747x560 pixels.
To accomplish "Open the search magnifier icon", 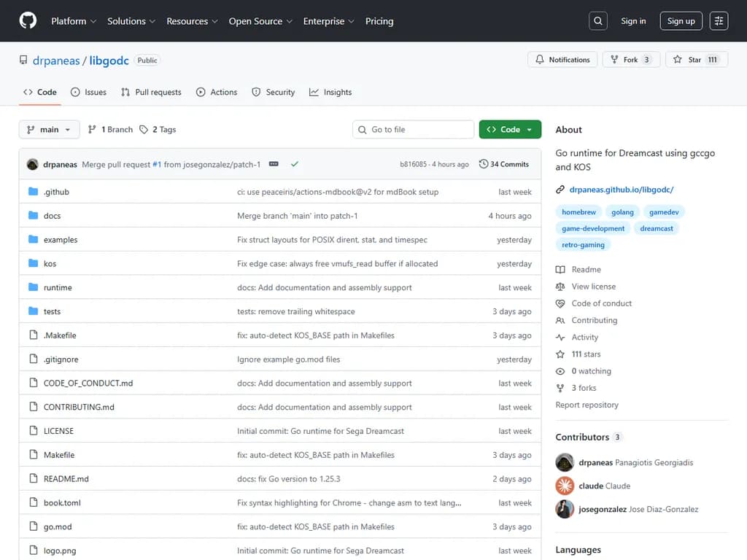I will 598,21.
